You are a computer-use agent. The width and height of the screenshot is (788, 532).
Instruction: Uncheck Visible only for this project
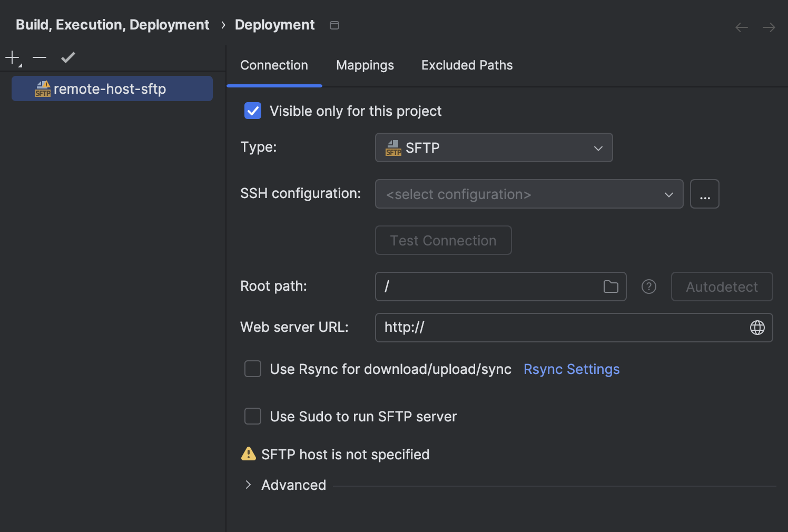click(253, 111)
